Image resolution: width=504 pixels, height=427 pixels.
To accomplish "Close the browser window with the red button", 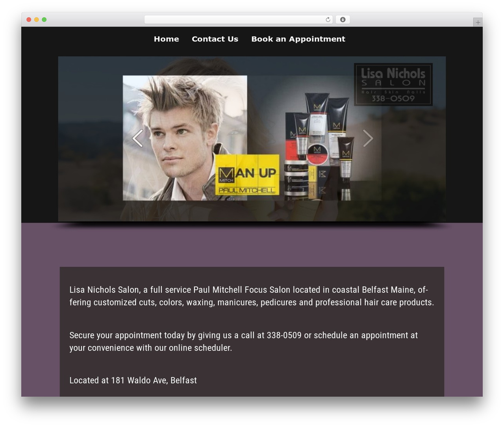I will pyautogui.click(x=29, y=20).
